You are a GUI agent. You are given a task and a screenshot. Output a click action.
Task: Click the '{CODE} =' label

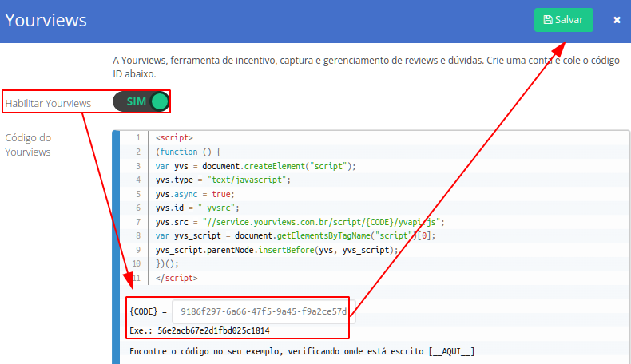148,311
